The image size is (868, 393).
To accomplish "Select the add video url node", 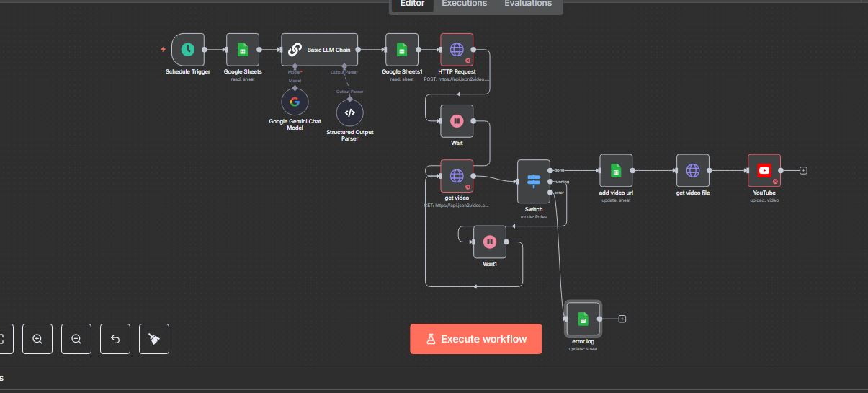I will pos(616,171).
